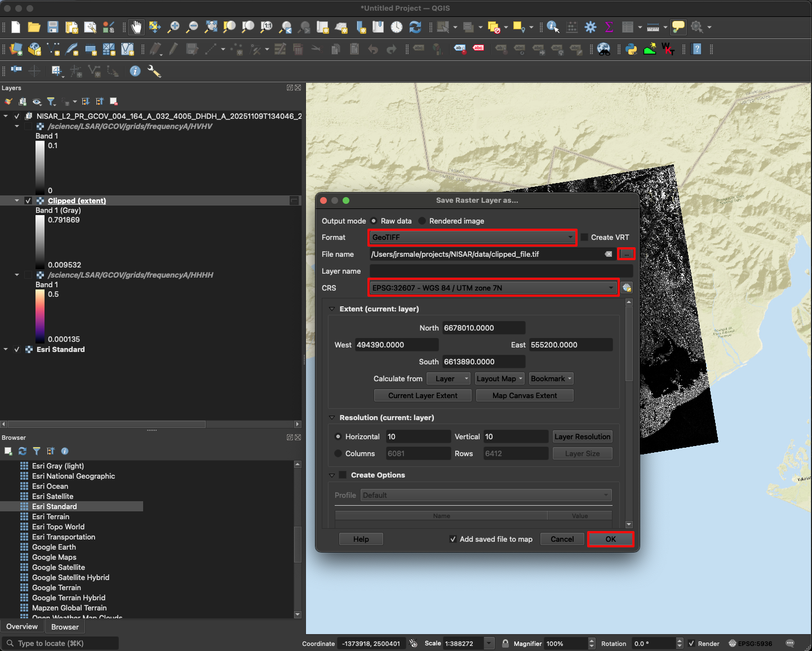Image resolution: width=812 pixels, height=651 pixels.
Task: Hide the Clipped (extent) layer
Action: pyautogui.click(x=28, y=200)
